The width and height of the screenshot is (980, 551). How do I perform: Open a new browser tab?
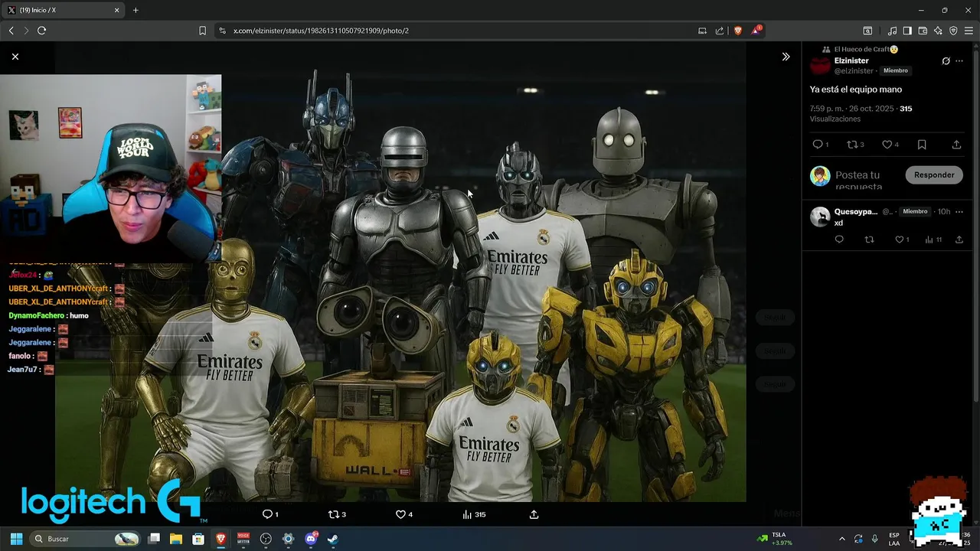(136, 10)
